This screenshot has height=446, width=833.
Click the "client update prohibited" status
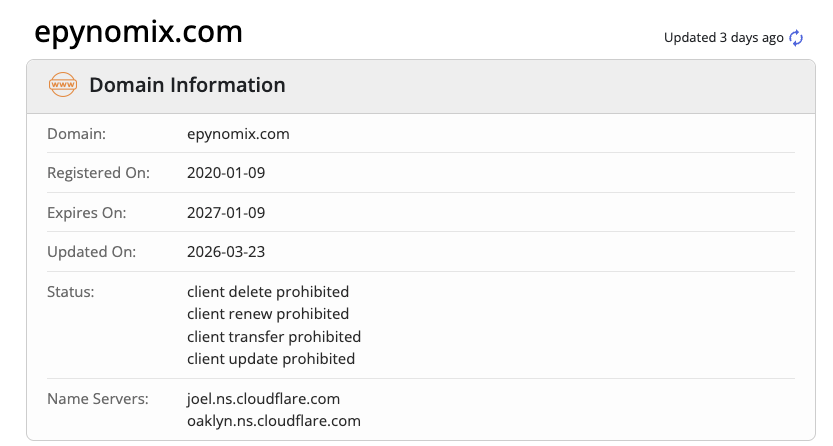pos(271,358)
